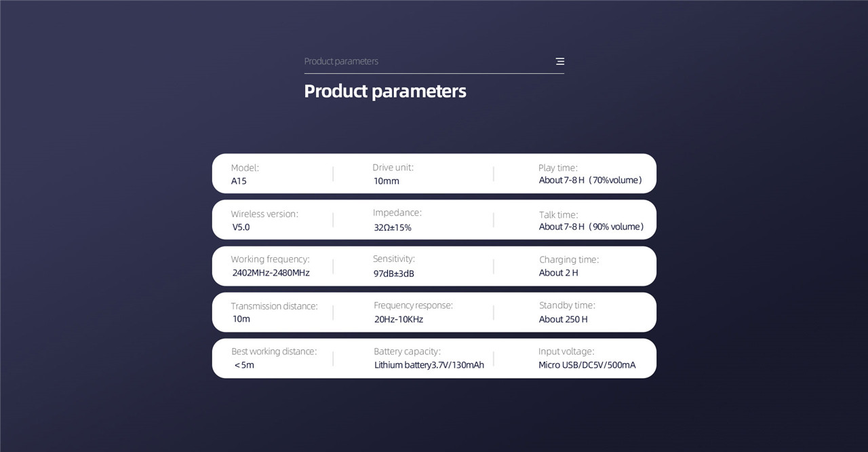Click the Play time About 7-8 H entry
Screen dimensions: 868x452
590,174
